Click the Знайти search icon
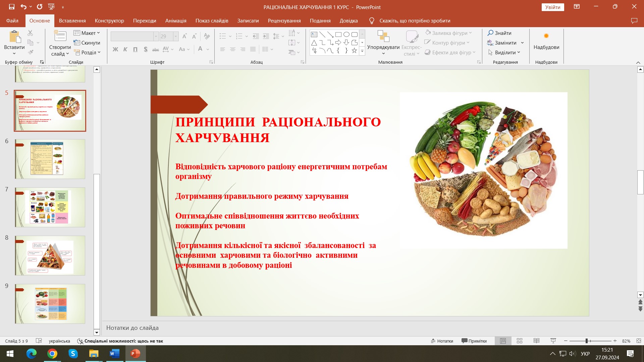Viewport: 644px width, 362px height. [x=499, y=33]
